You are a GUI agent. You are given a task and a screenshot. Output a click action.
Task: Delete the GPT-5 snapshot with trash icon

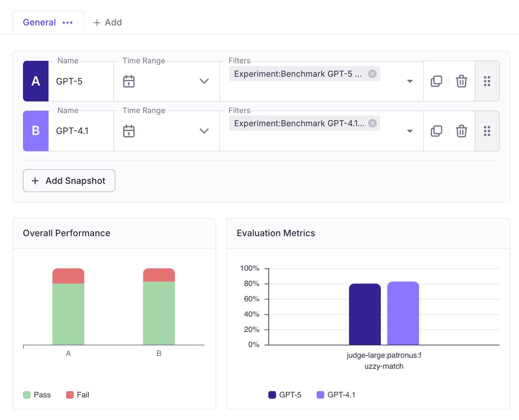point(461,81)
